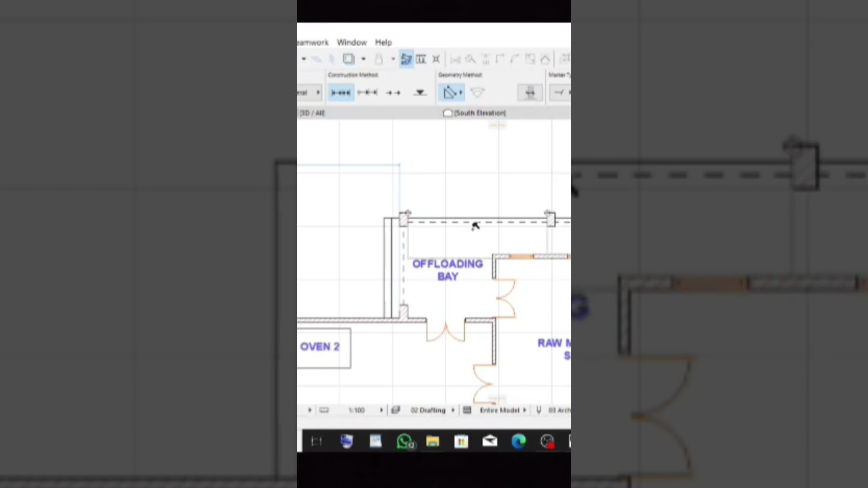Click the padlock toolbar icon

click(379, 59)
